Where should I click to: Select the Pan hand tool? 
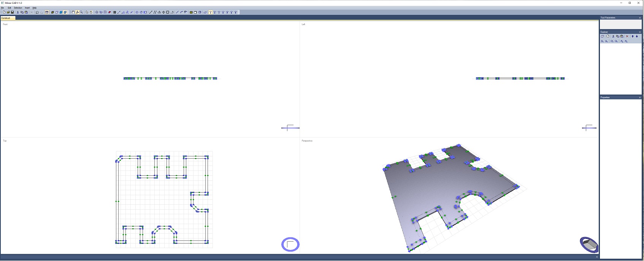(73, 12)
